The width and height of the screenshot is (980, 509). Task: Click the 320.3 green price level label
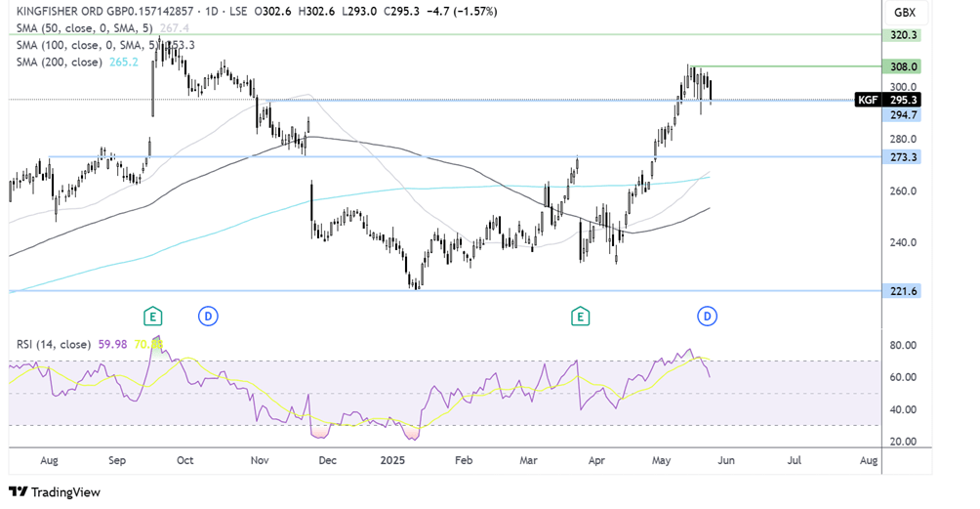pos(901,35)
